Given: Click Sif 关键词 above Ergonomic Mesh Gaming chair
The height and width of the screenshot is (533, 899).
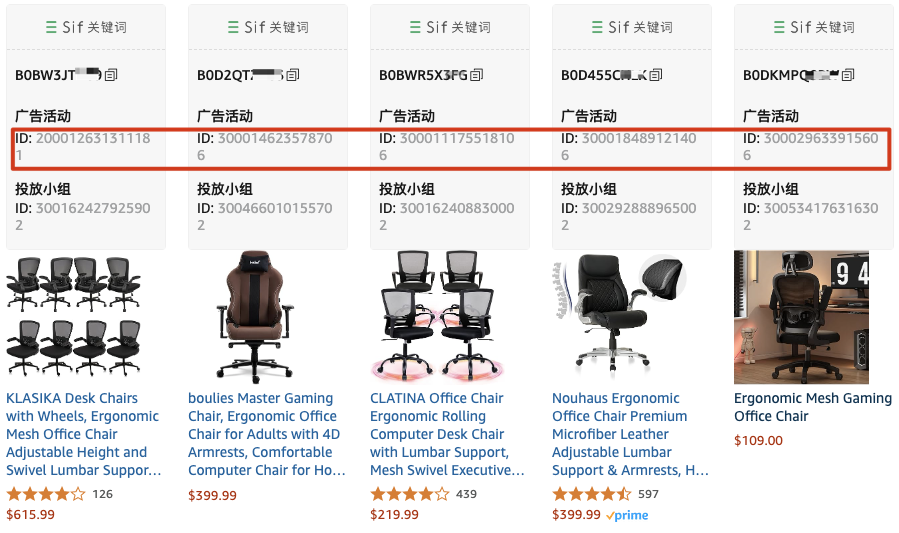Looking at the screenshot, I should (814, 27).
